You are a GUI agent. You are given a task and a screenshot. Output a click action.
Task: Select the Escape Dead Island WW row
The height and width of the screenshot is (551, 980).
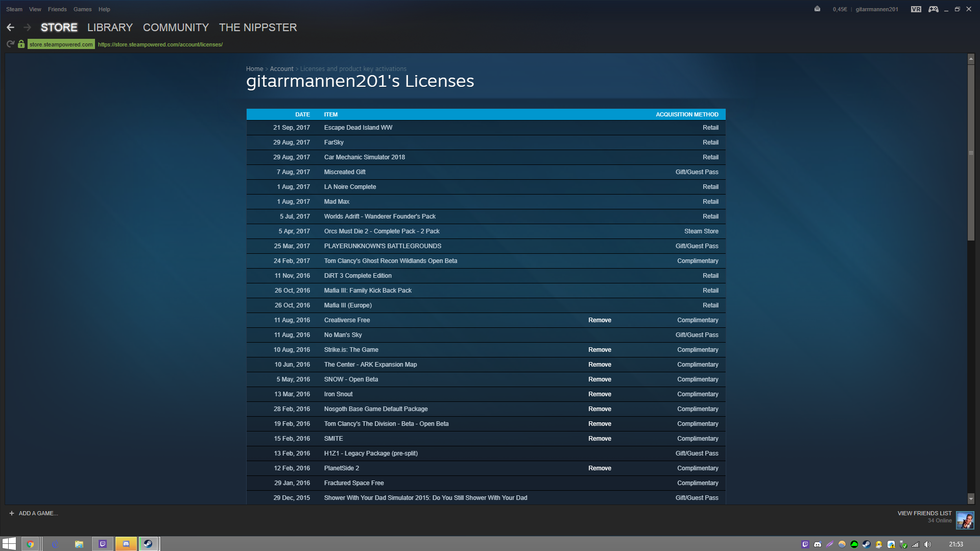tap(486, 128)
